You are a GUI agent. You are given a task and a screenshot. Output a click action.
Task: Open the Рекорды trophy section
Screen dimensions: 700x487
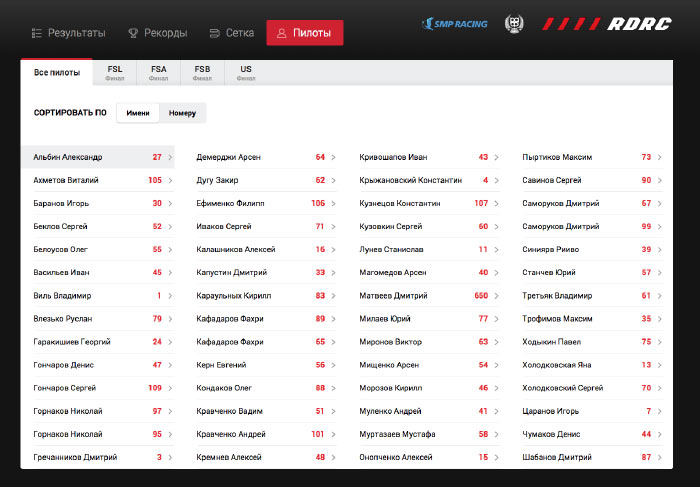point(157,33)
